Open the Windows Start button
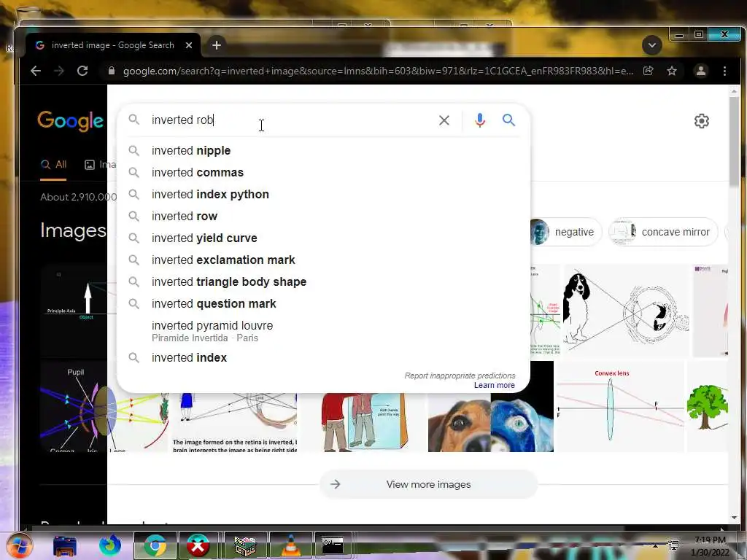This screenshot has height=560, width=747. tap(19, 545)
